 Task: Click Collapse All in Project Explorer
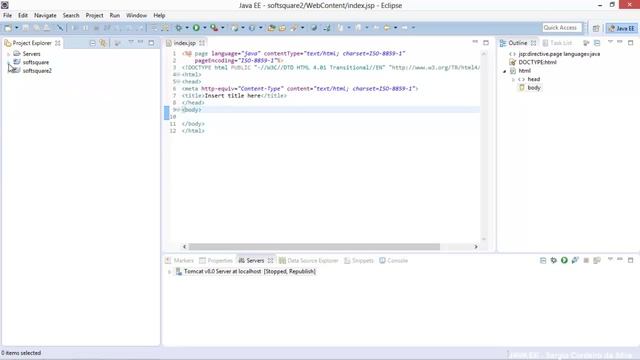coord(93,43)
